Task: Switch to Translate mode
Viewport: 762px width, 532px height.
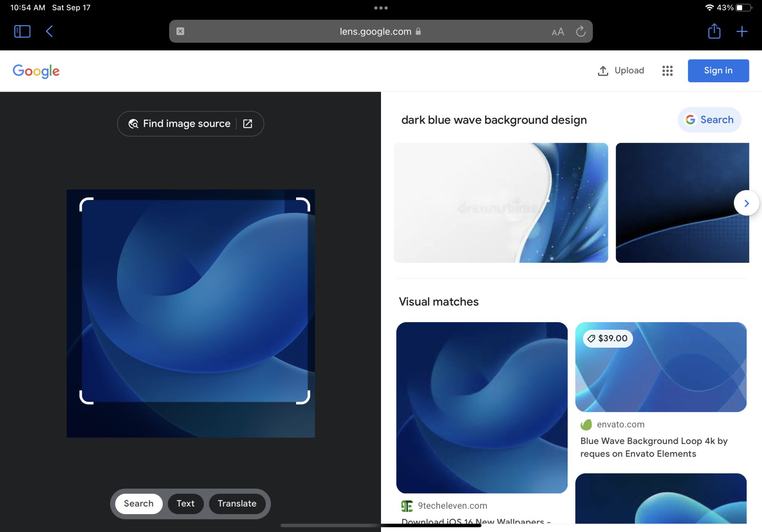Action: [x=237, y=503]
